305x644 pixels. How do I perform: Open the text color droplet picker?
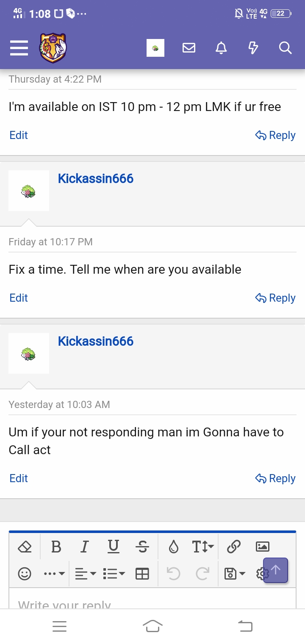point(174,547)
